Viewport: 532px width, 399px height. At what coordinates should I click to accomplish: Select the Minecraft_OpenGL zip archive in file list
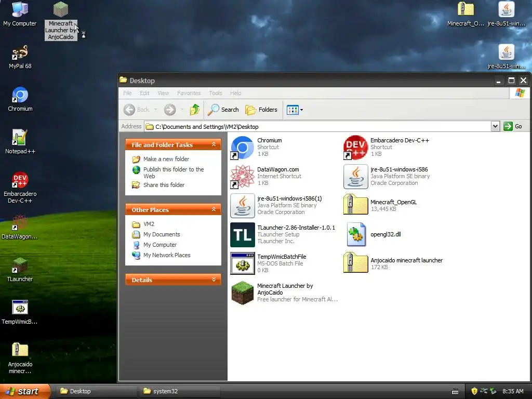click(x=380, y=206)
